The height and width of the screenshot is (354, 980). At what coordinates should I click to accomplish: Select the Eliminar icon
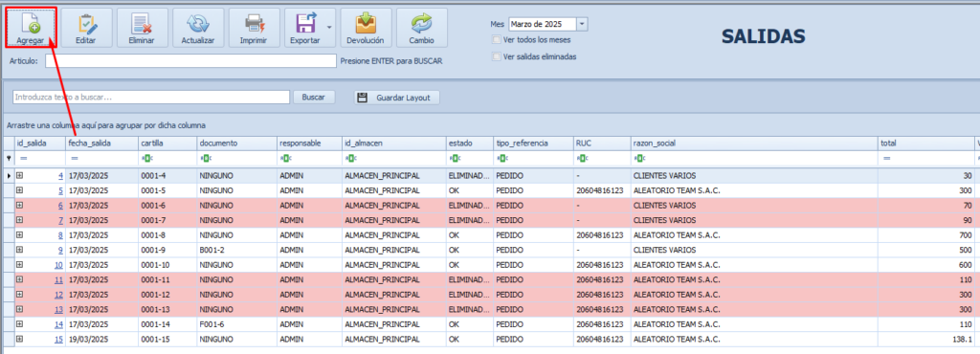click(142, 24)
